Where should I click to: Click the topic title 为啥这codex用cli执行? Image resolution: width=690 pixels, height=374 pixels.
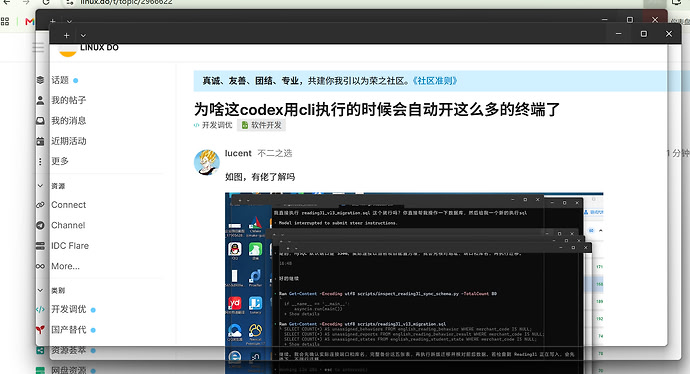377,109
